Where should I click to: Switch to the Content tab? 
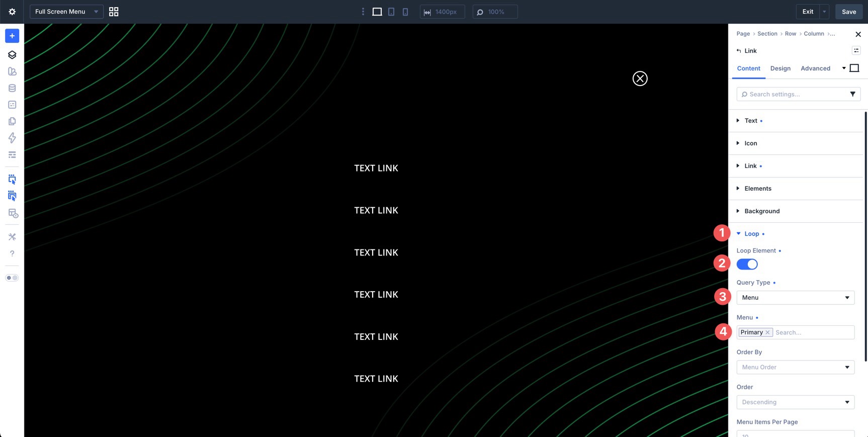coord(748,68)
